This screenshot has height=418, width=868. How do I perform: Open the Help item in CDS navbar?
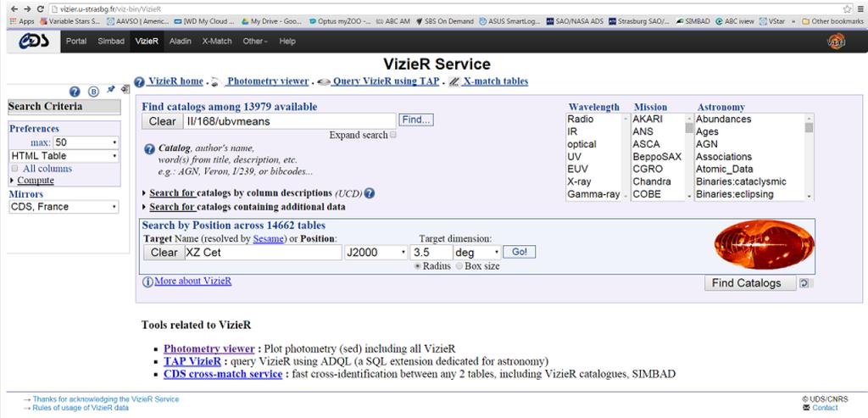pyautogui.click(x=287, y=42)
